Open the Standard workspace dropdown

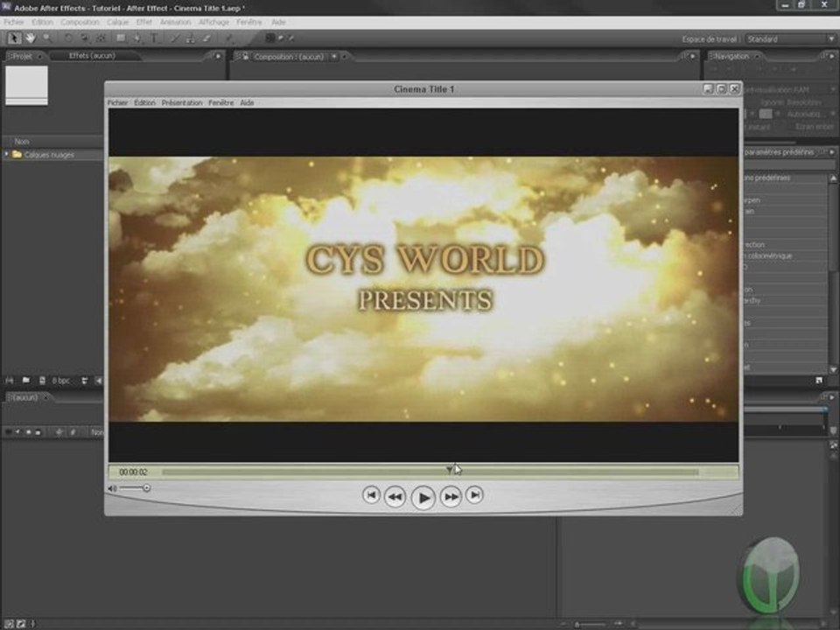click(790, 39)
